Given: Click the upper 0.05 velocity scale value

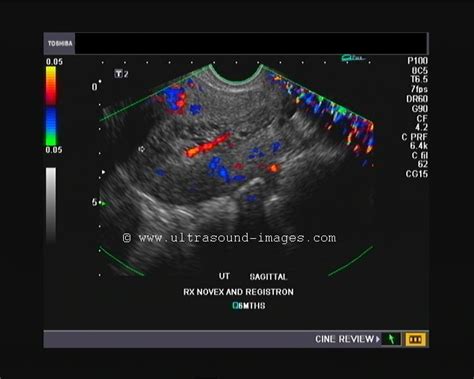Looking at the screenshot, I should (x=54, y=62).
